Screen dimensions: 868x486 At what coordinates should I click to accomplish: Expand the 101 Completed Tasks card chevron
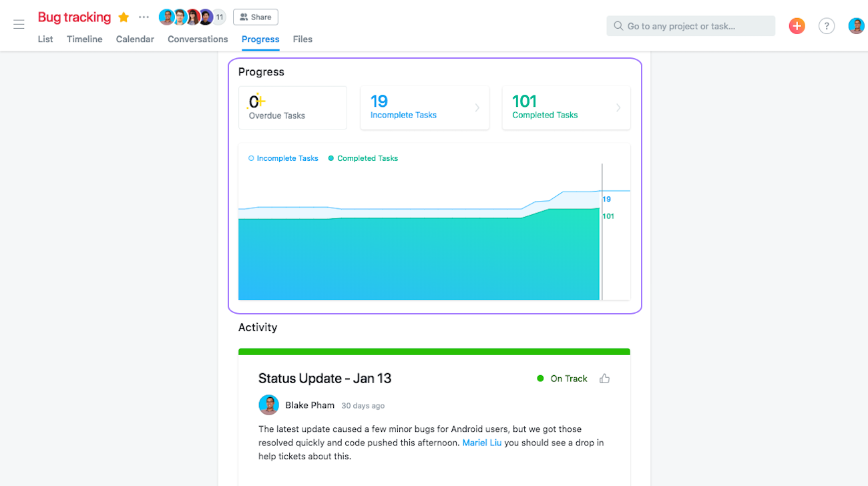tap(618, 107)
